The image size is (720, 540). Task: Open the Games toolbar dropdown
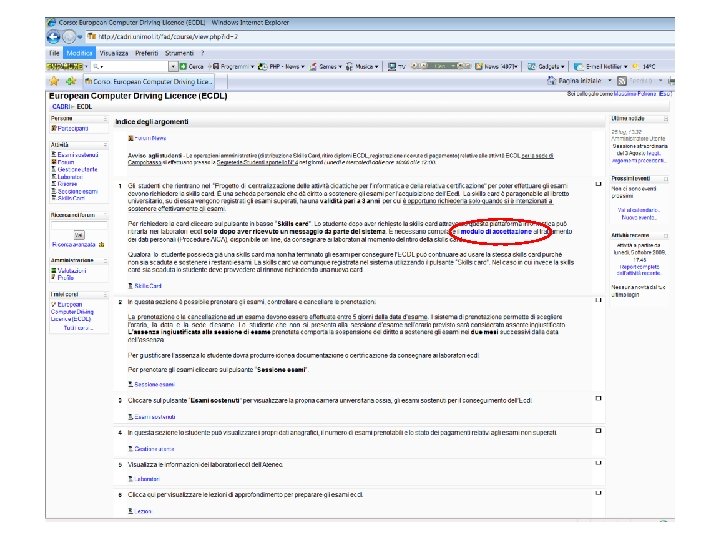[x=326, y=67]
